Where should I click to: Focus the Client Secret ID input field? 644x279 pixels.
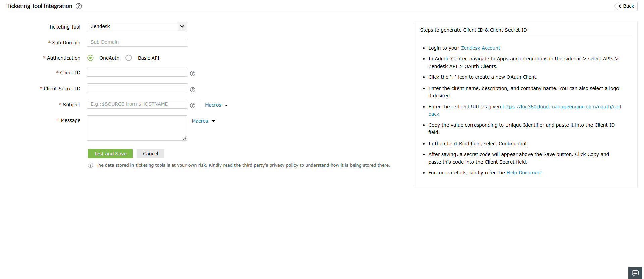[137, 88]
